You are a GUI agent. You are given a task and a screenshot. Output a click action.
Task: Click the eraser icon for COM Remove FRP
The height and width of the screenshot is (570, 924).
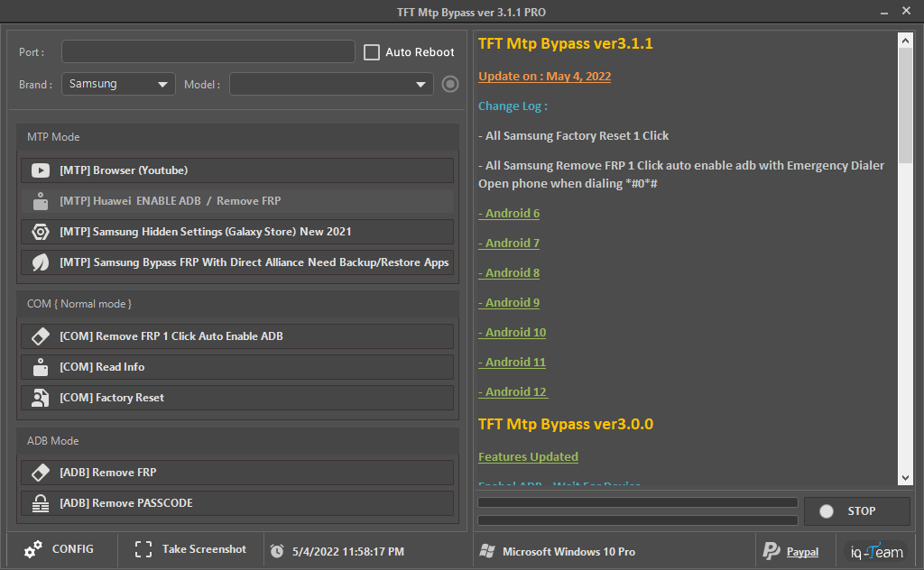point(40,336)
